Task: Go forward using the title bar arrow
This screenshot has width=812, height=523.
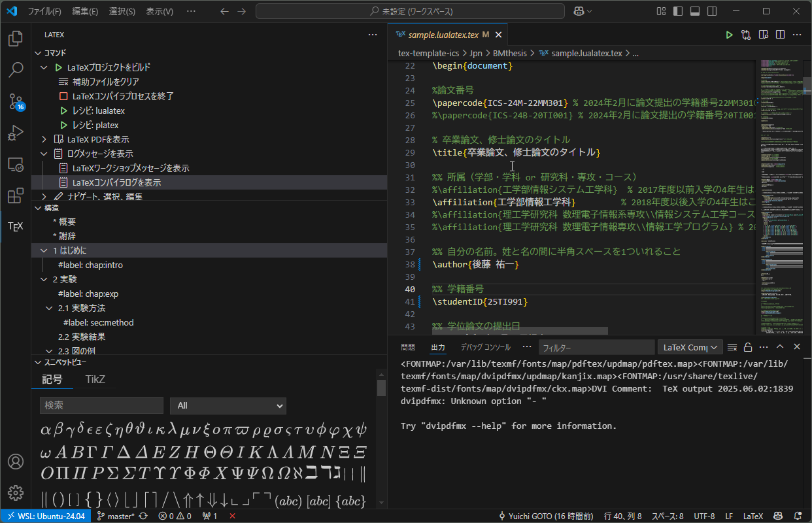Action: point(242,11)
